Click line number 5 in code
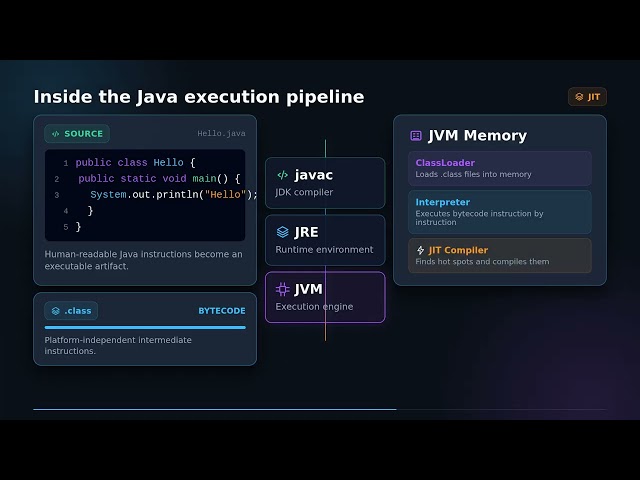Viewport: 640px width, 480px height. [x=66, y=227]
